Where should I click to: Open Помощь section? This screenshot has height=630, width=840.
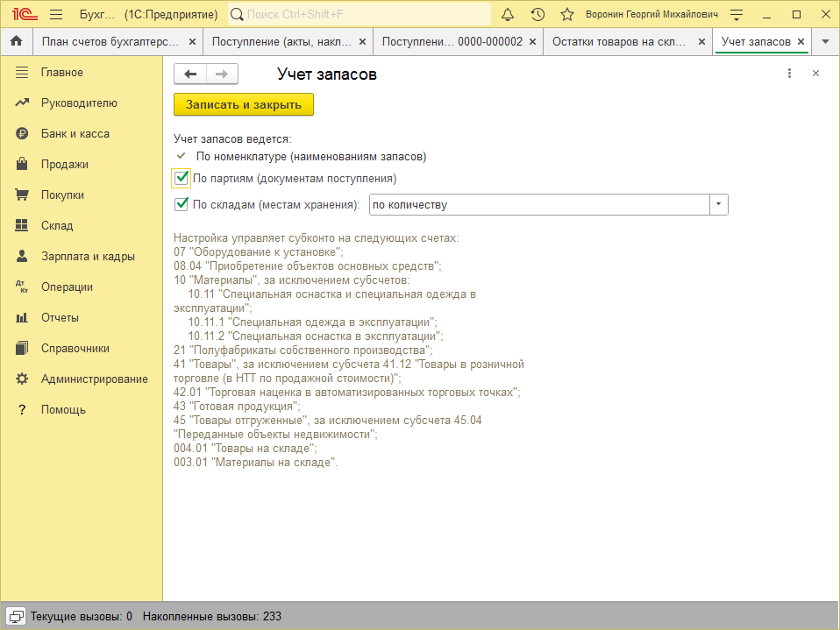coord(63,409)
